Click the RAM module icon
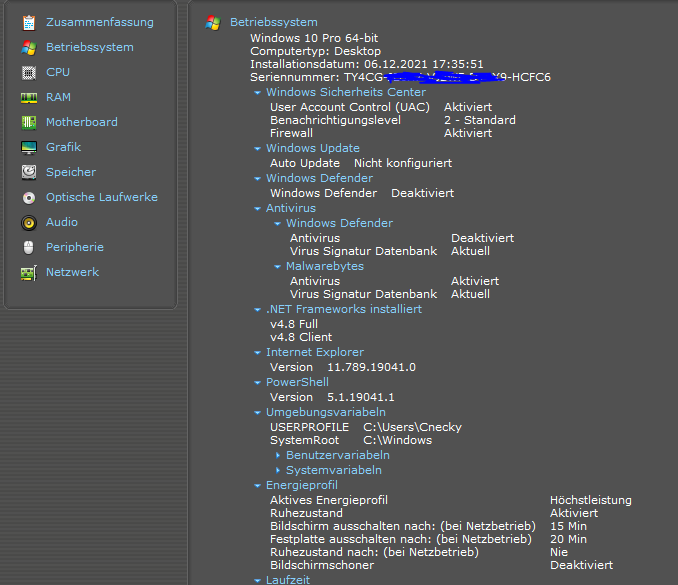This screenshot has height=585, width=678. click(29, 98)
